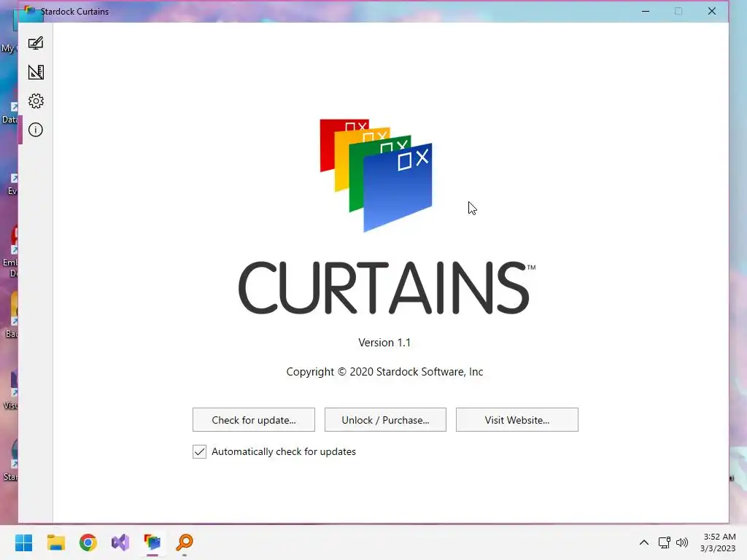Click the Copyright © 2020 Stardock Software text
The width and height of the screenshot is (747, 560).
pyautogui.click(x=384, y=372)
